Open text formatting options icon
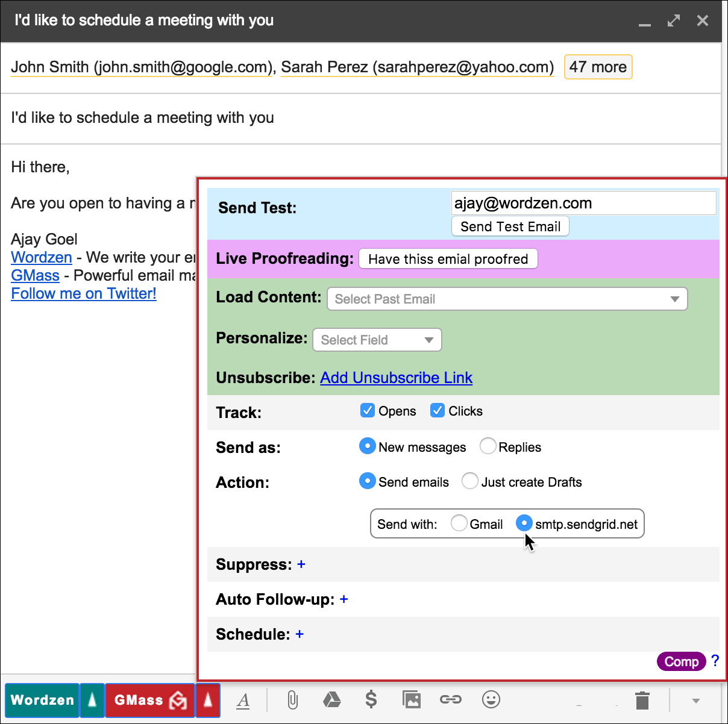Image resolution: width=728 pixels, height=724 pixels. click(243, 701)
